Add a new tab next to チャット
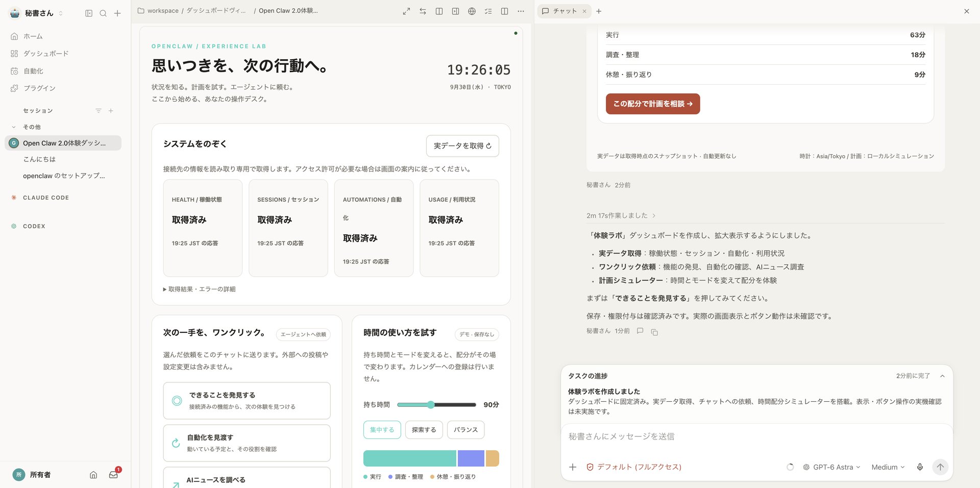980x488 pixels. (599, 11)
